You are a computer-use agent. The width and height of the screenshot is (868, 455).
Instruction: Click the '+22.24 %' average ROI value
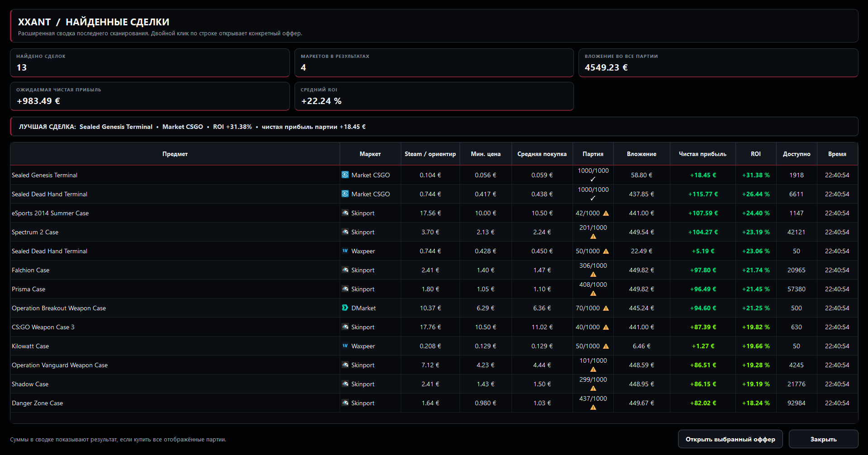321,101
